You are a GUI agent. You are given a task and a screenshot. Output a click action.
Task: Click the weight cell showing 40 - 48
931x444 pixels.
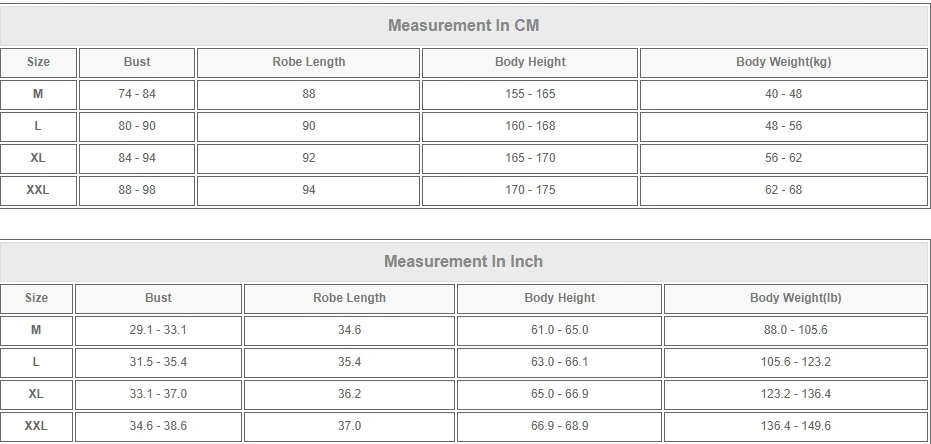783,94
